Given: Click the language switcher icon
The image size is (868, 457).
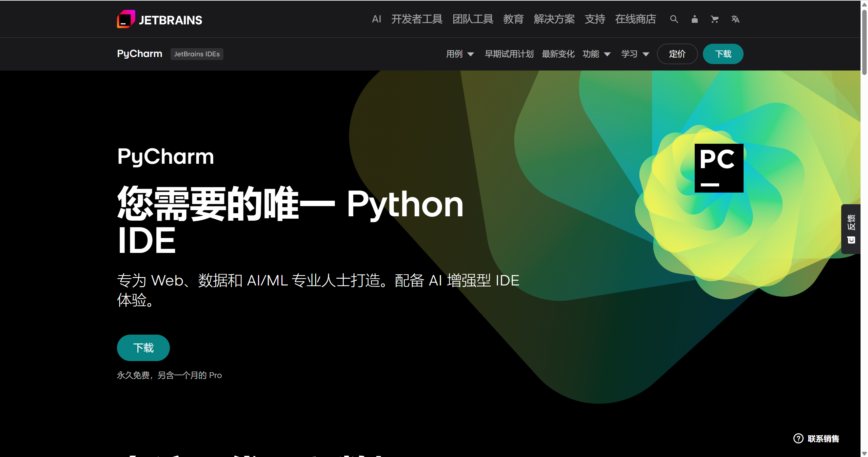Looking at the screenshot, I should pos(735,19).
